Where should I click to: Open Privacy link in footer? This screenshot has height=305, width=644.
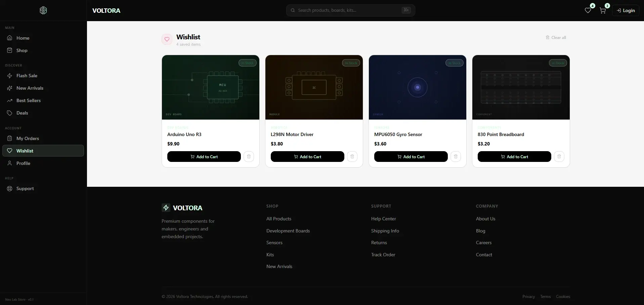coord(528,297)
